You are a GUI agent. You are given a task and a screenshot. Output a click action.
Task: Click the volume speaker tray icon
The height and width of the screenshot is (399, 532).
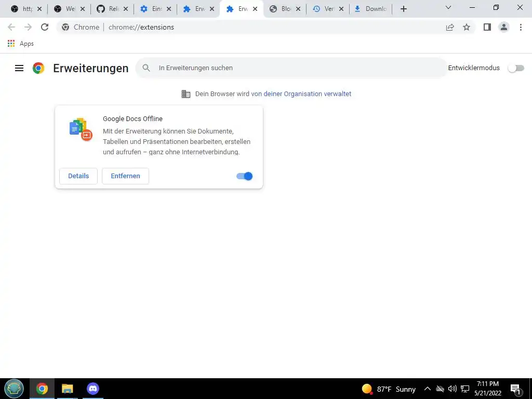coord(453,389)
